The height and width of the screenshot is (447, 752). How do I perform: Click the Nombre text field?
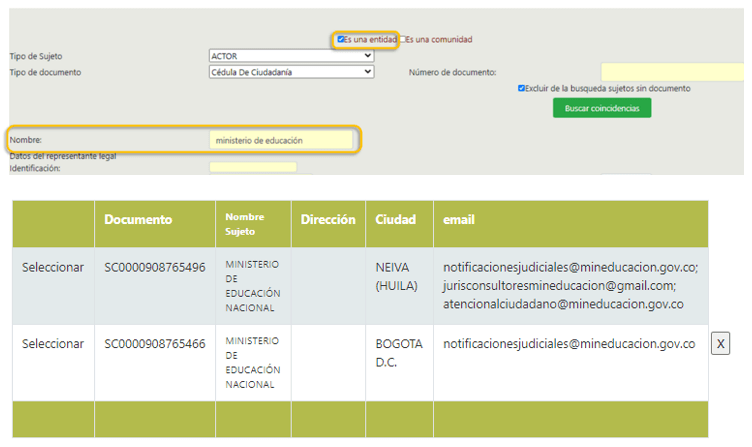[x=281, y=140]
